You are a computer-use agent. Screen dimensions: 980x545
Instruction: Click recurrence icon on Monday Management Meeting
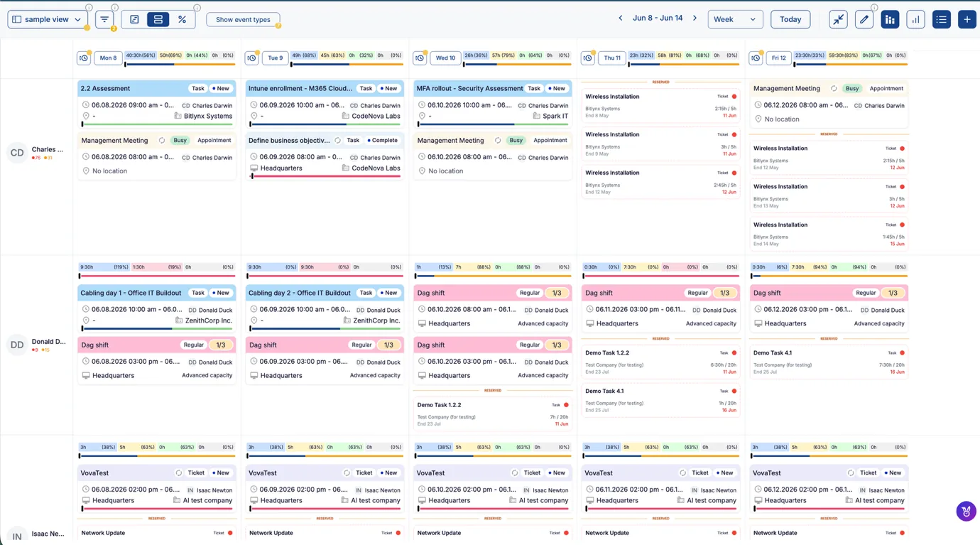coord(162,141)
